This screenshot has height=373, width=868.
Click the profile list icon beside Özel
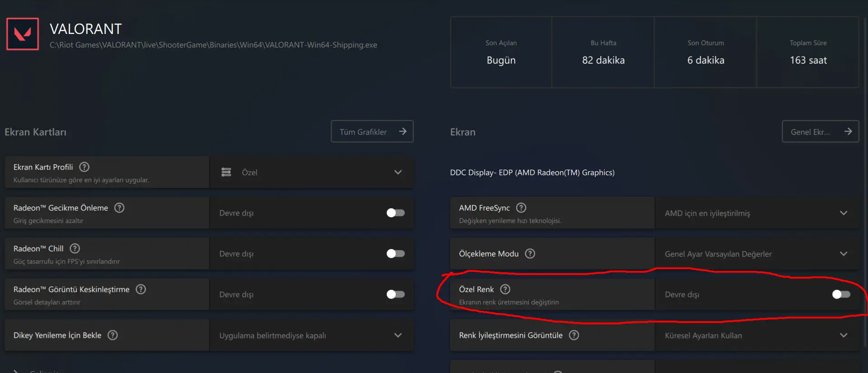point(226,172)
